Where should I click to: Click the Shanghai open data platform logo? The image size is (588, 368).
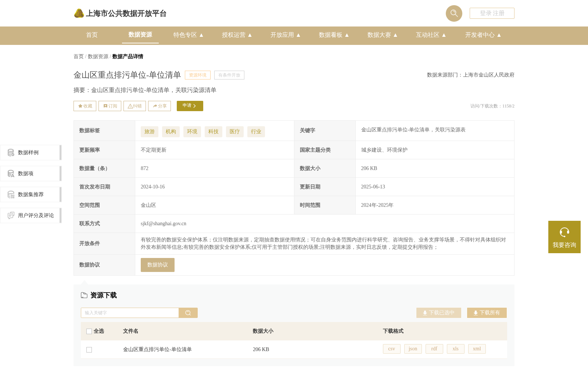pyautogui.click(x=79, y=14)
